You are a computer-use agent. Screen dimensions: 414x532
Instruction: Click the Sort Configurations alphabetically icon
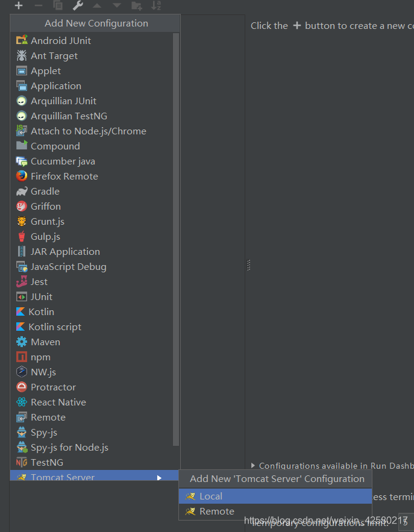point(156,5)
